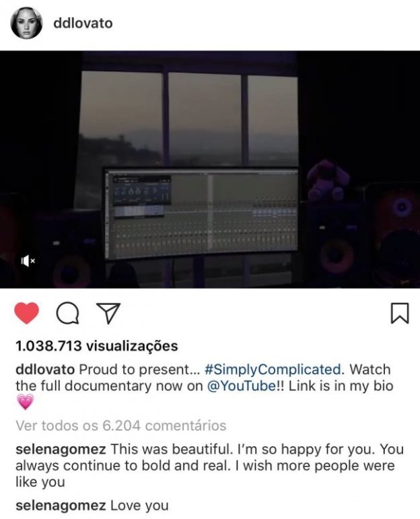
Task: Tap the window view in the video
Action: pyautogui.click(x=188, y=119)
